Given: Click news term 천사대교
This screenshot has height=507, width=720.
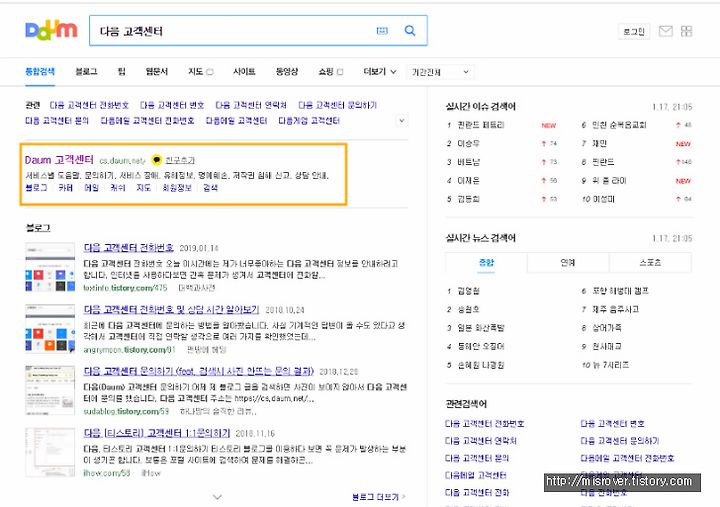Looking at the screenshot, I should 607,346.
